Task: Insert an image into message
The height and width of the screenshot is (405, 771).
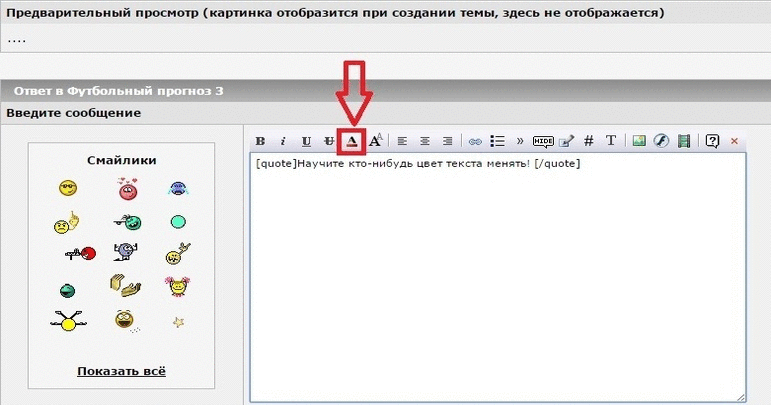Action: click(x=639, y=141)
